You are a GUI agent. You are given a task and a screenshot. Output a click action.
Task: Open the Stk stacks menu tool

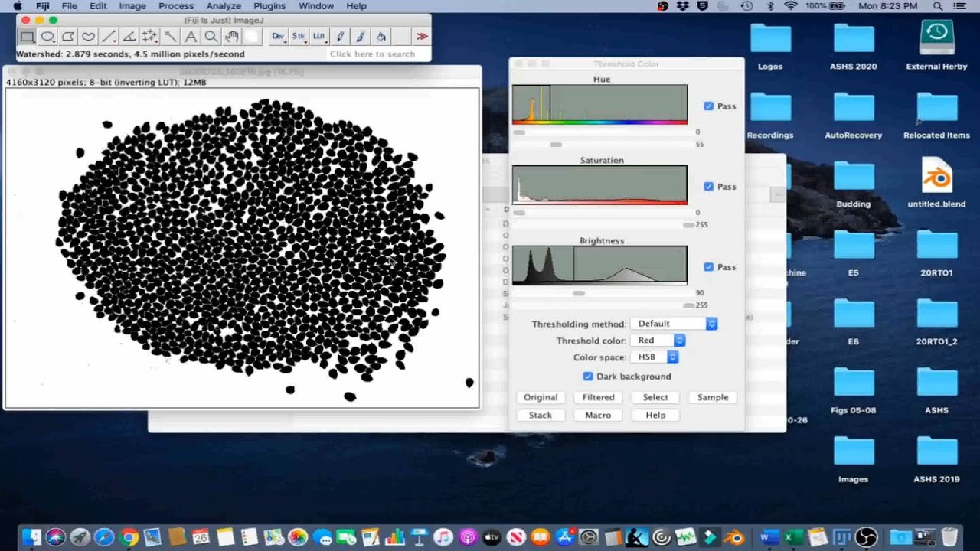point(299,36)
